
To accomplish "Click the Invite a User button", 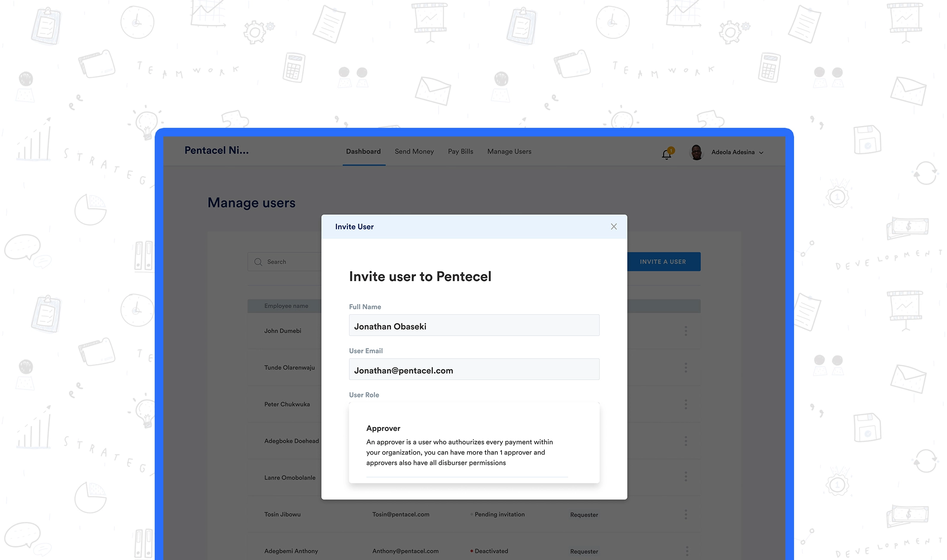I will 664,262.
